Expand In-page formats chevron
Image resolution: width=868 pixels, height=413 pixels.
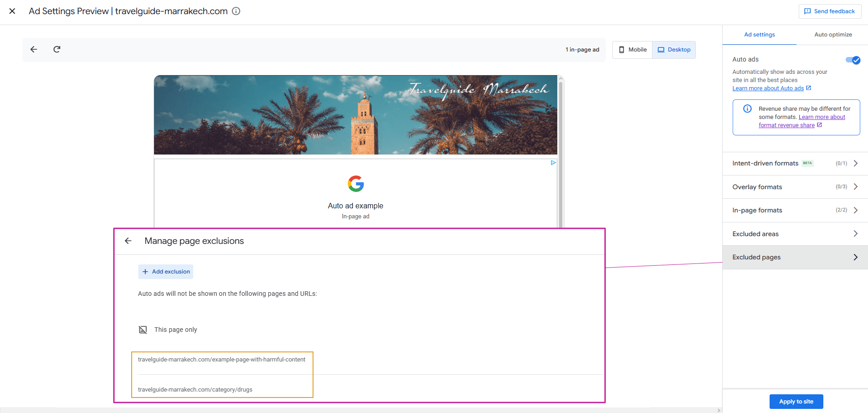tap(856, 210)
